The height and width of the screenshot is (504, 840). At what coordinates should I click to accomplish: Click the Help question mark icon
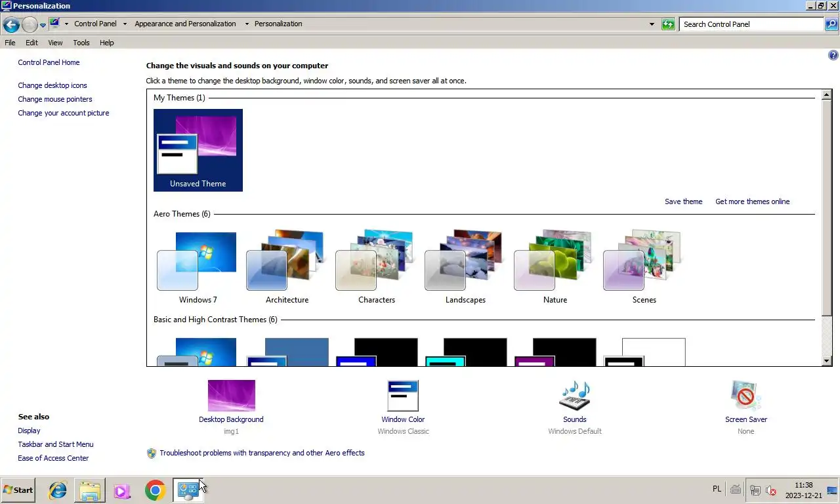click(x=833, y=56)
